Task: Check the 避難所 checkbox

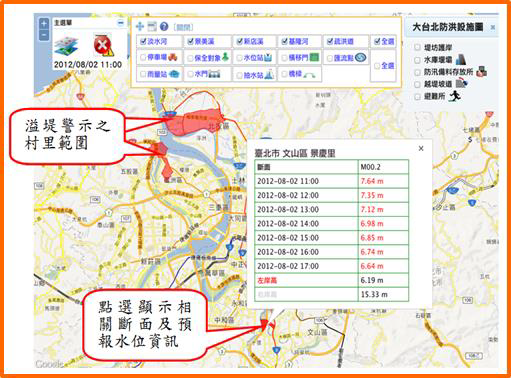Action: tap(417, 97)
